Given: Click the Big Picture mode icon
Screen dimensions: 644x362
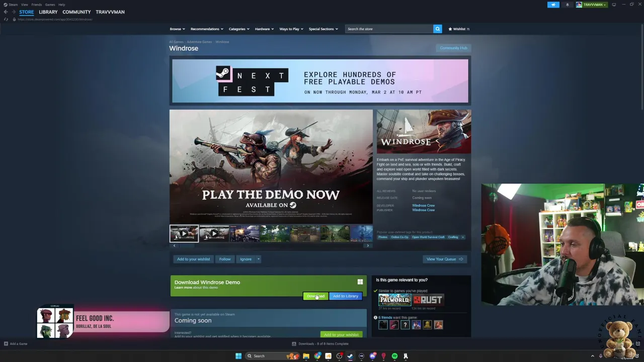Looking at the screenshot, I should [x=614, y=5].
